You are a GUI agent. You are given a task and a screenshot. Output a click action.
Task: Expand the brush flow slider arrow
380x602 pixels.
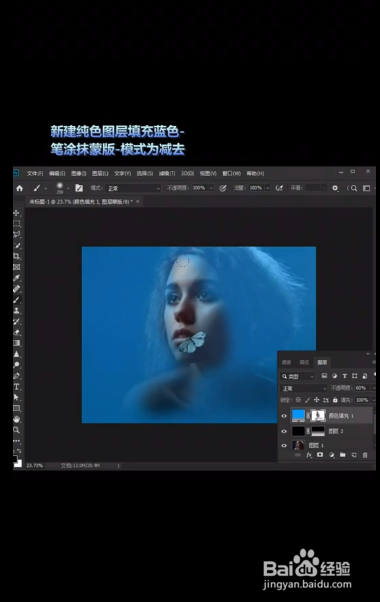pyautogui.click(x=268, y=188)
